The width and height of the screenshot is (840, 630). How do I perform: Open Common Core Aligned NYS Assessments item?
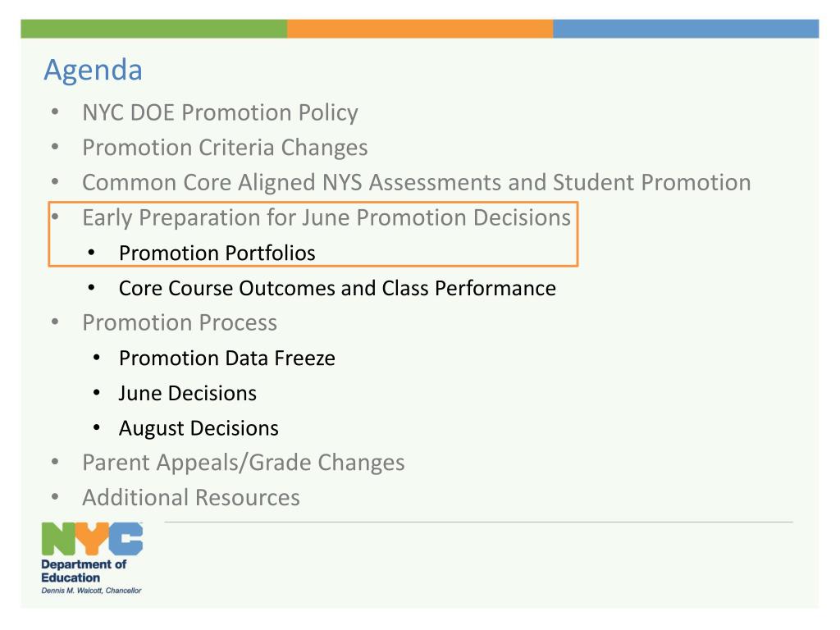[416, 183]
